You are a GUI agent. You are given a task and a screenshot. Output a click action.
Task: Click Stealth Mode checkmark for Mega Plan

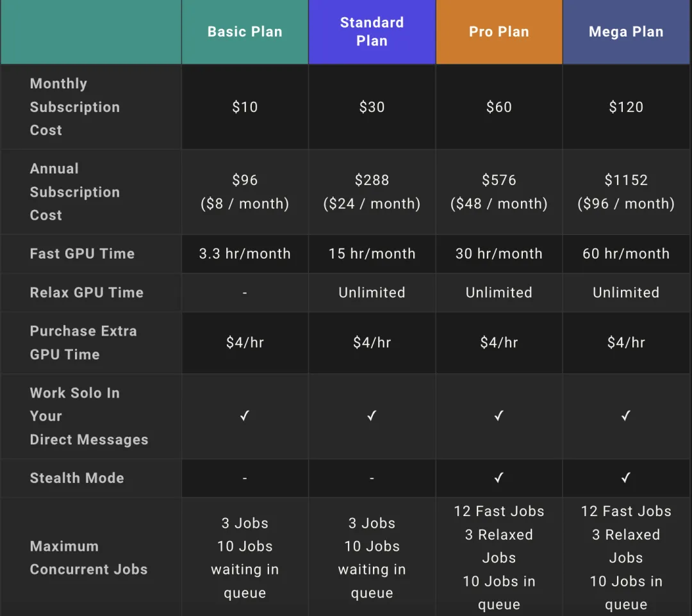(626, 478)
